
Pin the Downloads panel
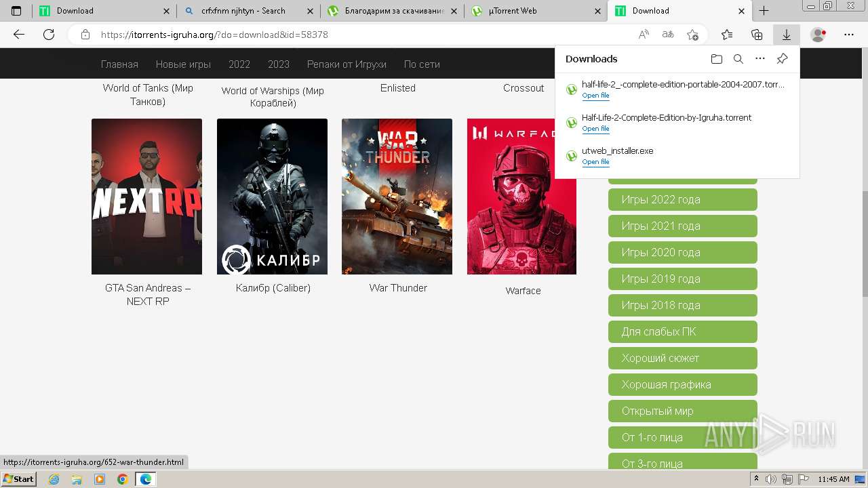(782, 59)
